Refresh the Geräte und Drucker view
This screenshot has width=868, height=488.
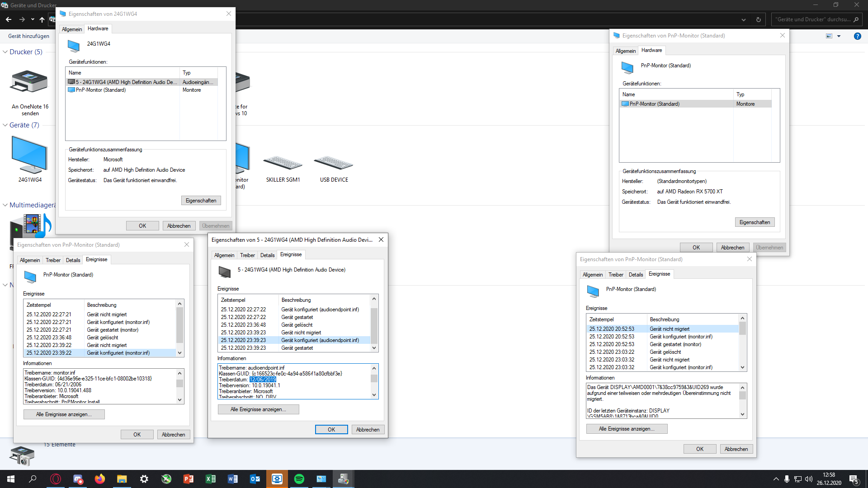click(x=759, y=19)
